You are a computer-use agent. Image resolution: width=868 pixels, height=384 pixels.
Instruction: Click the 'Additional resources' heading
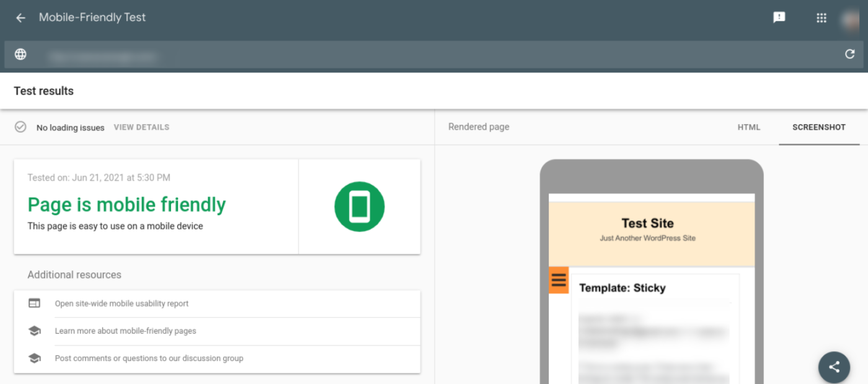(74, 275)
